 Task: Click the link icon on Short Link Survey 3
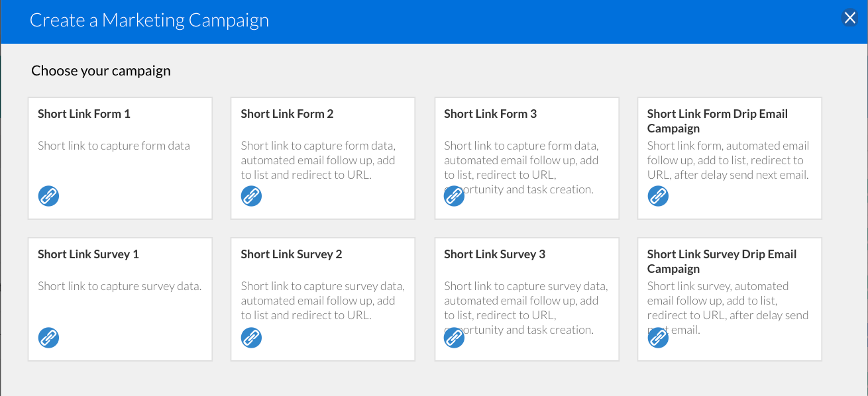click(x=454, y=338)
